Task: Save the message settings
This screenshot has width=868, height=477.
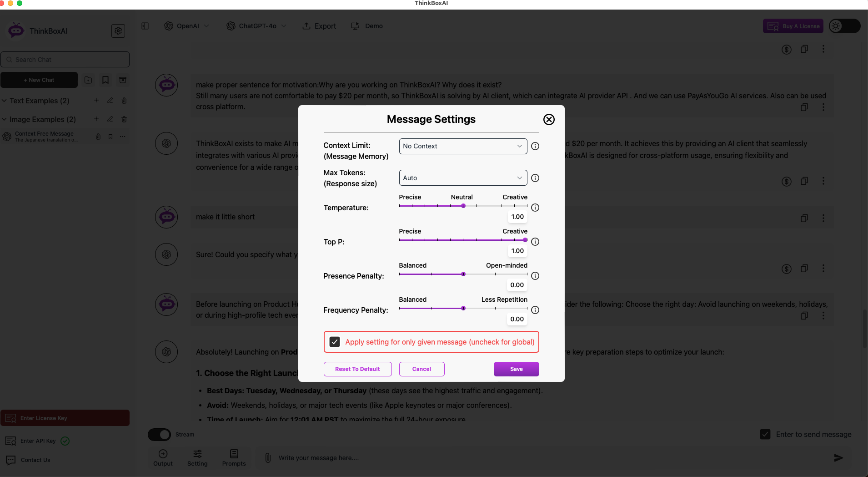Action: pyautogui.click(x=516, y=369)
